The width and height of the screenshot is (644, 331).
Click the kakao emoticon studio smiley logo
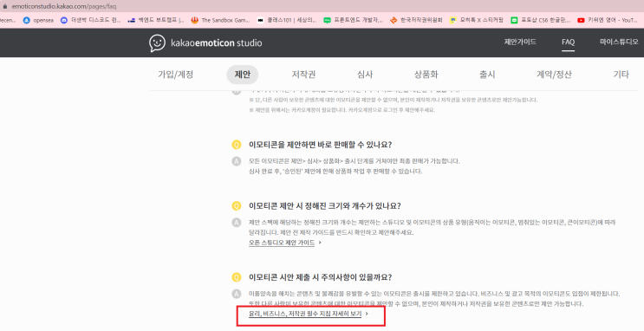157,43
